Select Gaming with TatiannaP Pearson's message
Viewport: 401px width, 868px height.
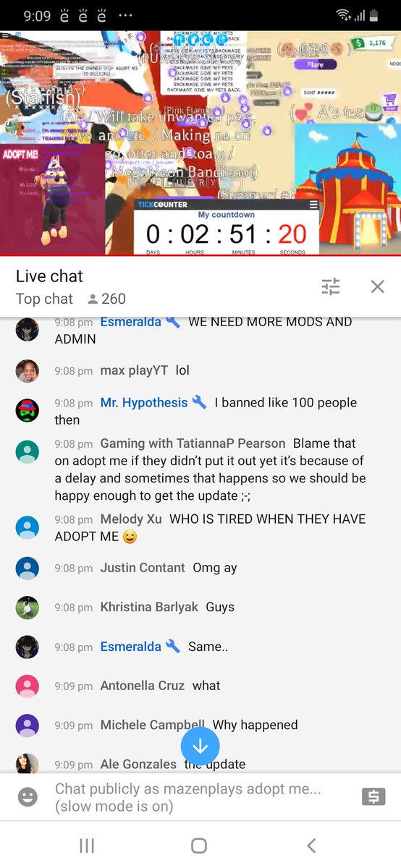click(x=211, y=469)
